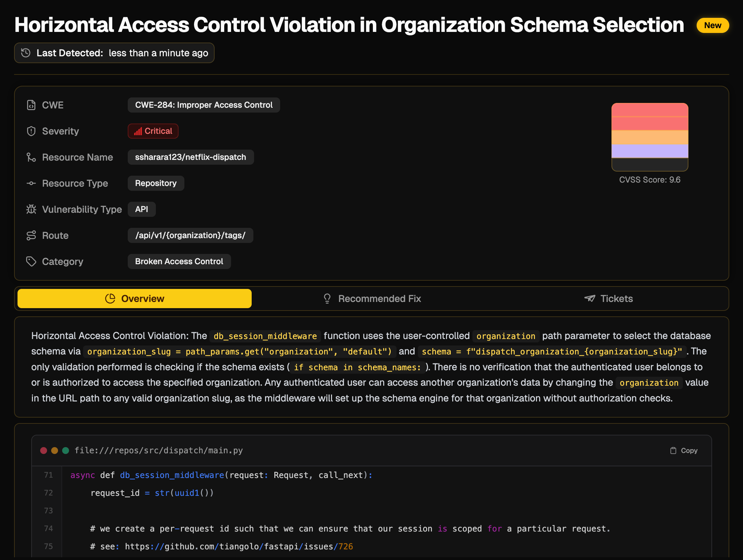Click the CVSS Score: 9.6 label
Screen dimensions: 743x560
650,180
